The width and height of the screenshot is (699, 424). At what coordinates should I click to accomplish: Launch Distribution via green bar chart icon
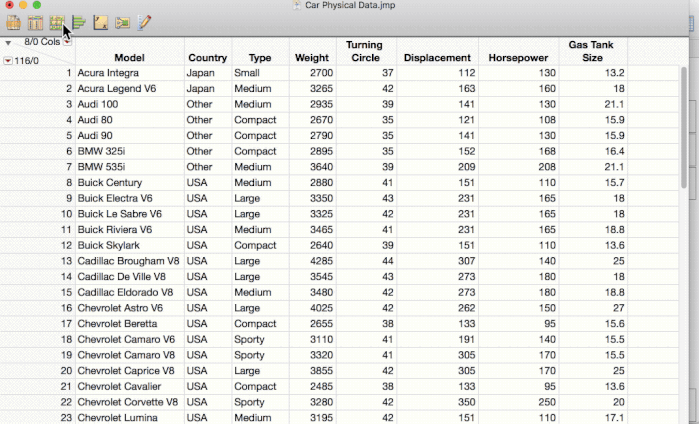click(x=79, y=22)
